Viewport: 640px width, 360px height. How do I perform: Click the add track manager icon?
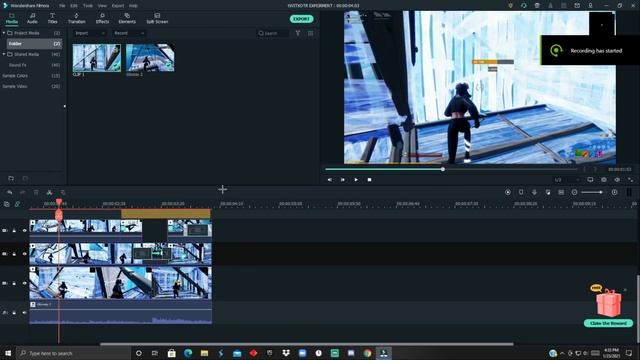[7, 204]
